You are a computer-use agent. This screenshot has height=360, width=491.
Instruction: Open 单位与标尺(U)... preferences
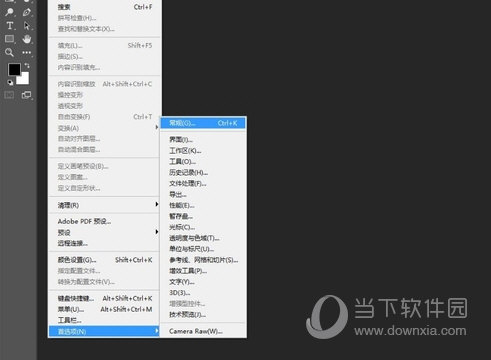click(x=203, y=249)
